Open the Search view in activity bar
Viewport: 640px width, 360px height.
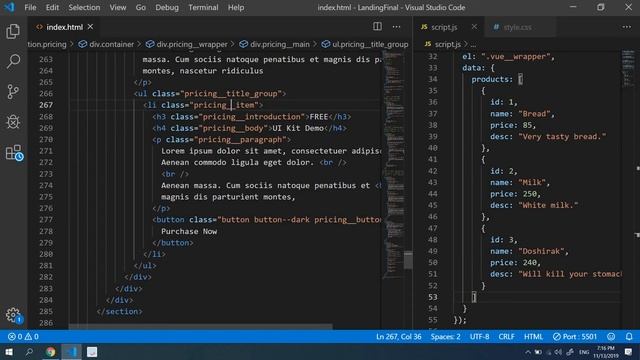tap(13, 61)
